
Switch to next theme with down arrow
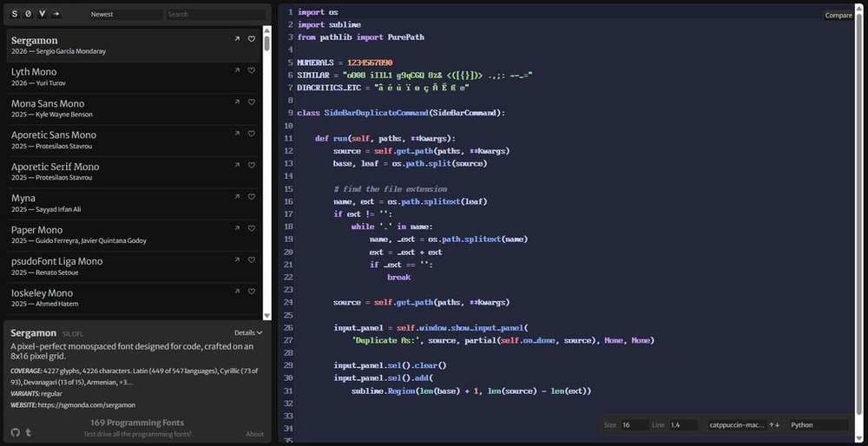point(777,425)
